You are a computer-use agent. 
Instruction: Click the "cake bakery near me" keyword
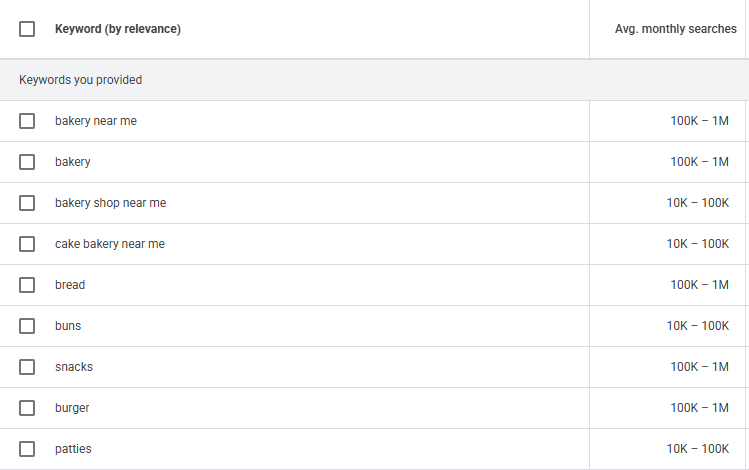tap(110, 244)
